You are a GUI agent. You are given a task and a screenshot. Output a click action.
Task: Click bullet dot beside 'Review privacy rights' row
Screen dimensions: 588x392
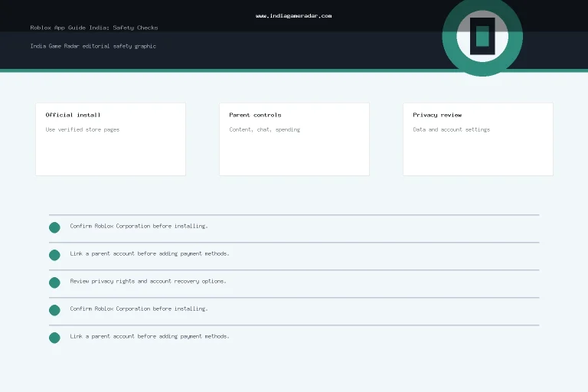click(x=54, y=283)
